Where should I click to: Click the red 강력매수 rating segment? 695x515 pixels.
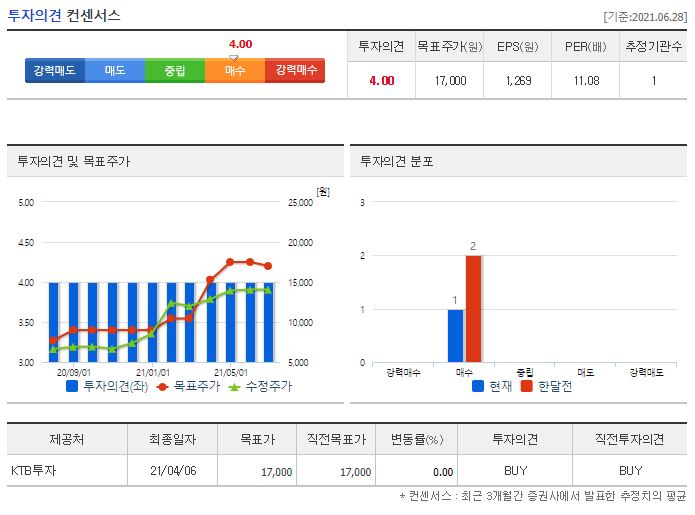pyautogui.click(x=295, y=70)
